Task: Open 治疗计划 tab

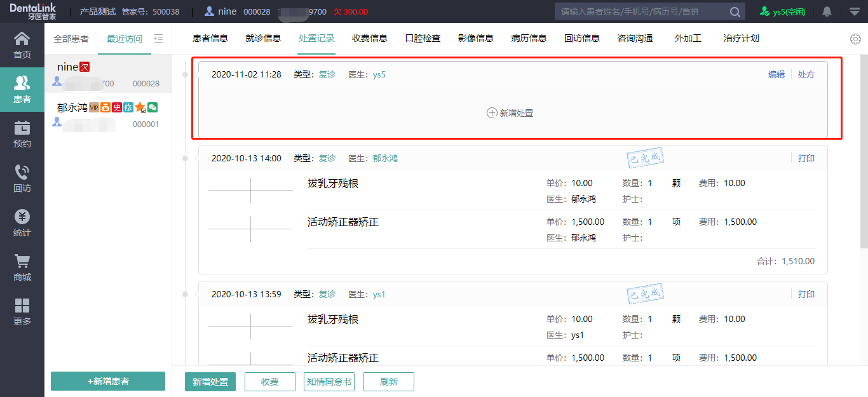Action: (742, 38)
